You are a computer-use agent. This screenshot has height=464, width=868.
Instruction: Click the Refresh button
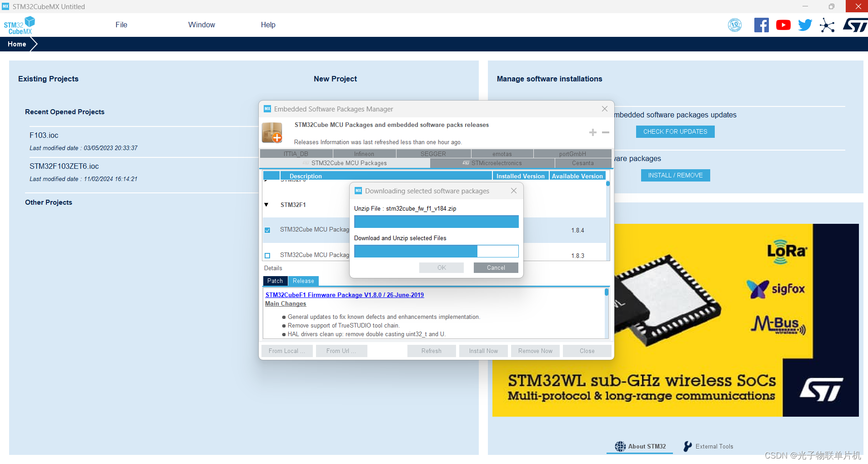click(431, 351)
